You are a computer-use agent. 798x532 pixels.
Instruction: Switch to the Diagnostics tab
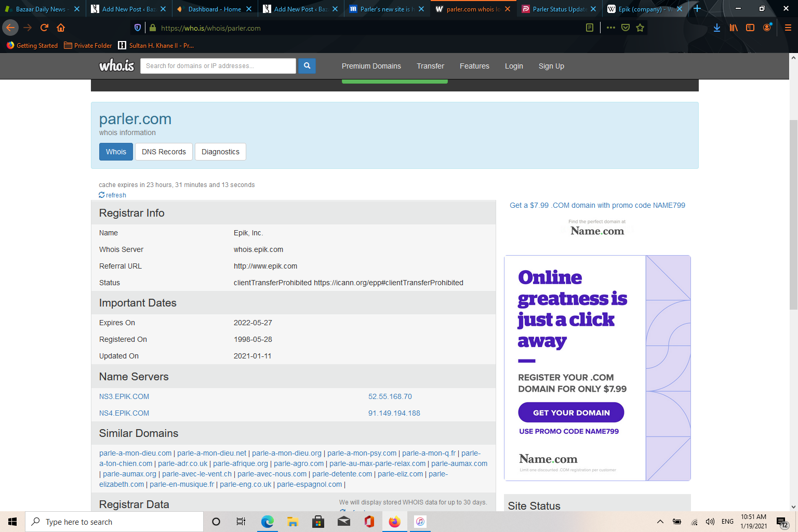(220, 152)
